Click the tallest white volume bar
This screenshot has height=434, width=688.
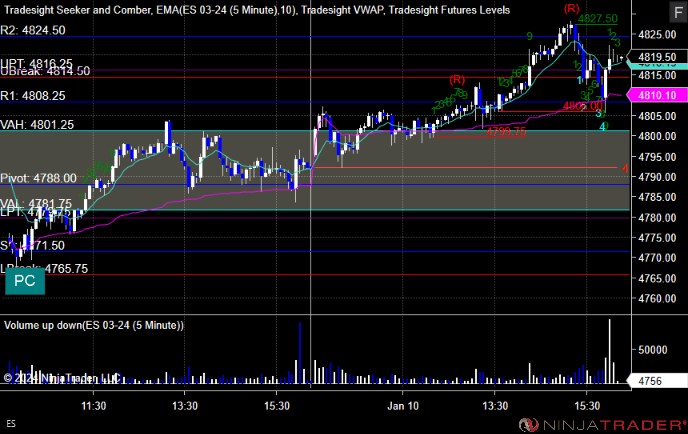[x=609, y=352]
